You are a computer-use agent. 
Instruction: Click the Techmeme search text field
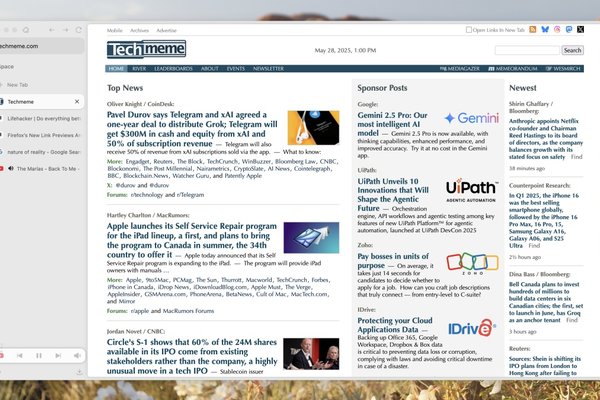tap(527, 50)
